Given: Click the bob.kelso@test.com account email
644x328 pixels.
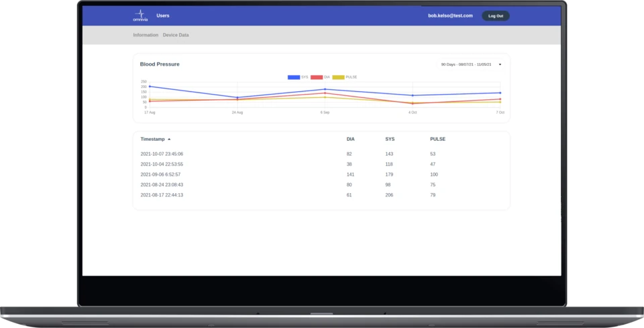Looking at the screenshot, I should coord(450,15).
